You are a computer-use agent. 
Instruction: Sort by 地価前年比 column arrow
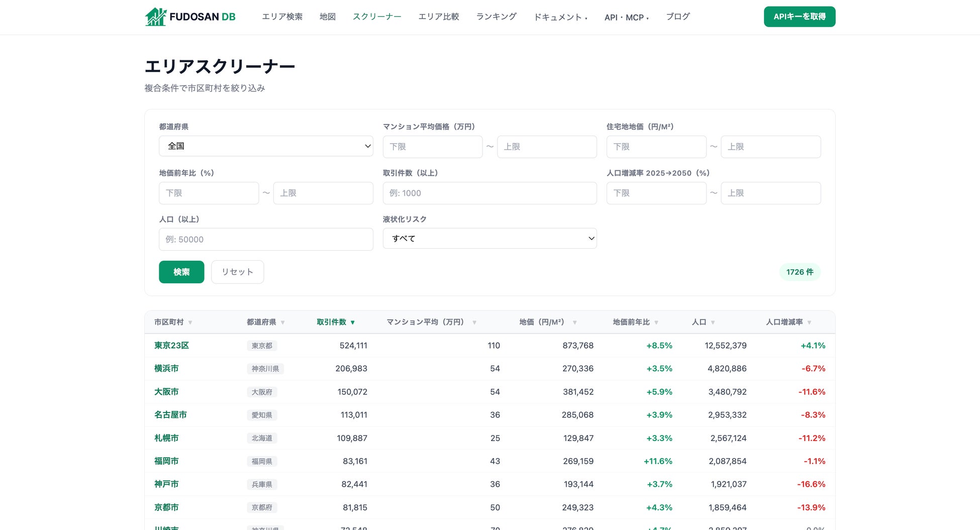click(656, 323)
